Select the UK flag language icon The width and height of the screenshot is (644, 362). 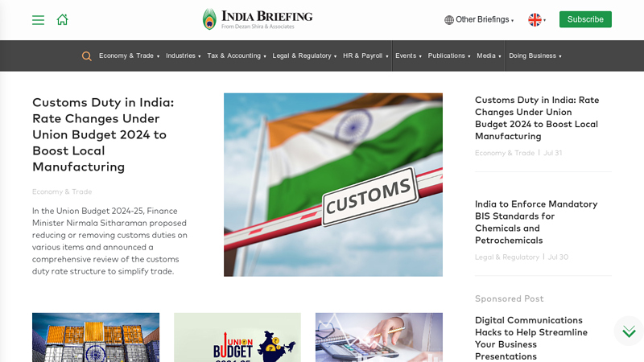535,19
